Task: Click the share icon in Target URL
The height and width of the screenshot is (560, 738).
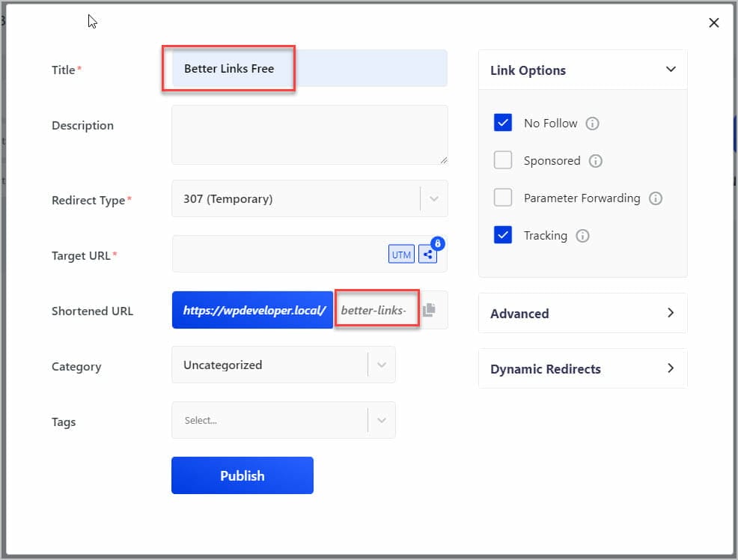Action: (x=428, y=255)
